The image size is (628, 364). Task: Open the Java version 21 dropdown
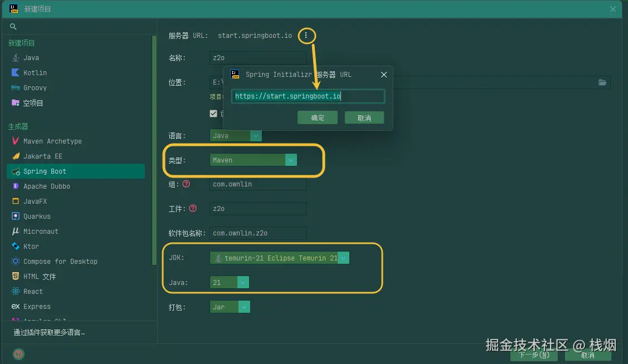click(x=230, y=282)
